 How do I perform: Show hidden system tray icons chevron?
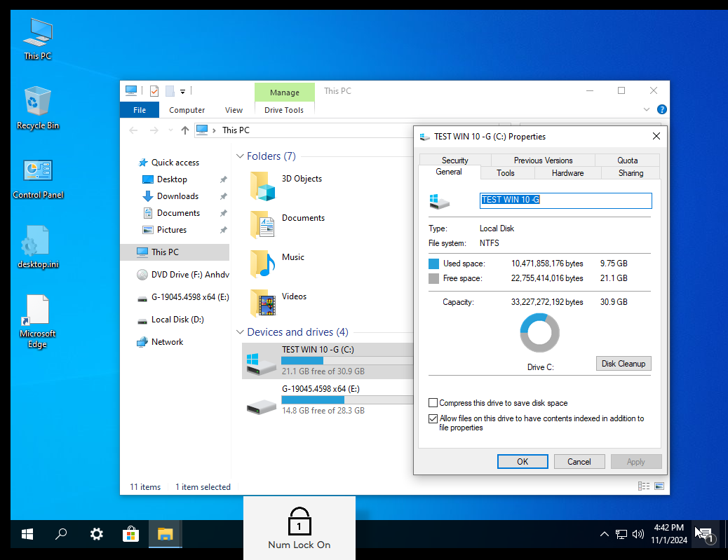coord(604,534)
